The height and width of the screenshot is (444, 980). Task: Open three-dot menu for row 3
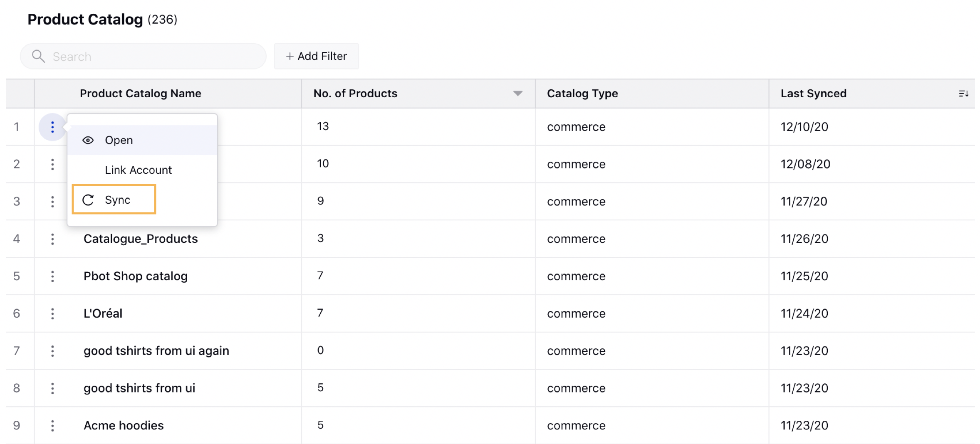click(x=52, y=202)
